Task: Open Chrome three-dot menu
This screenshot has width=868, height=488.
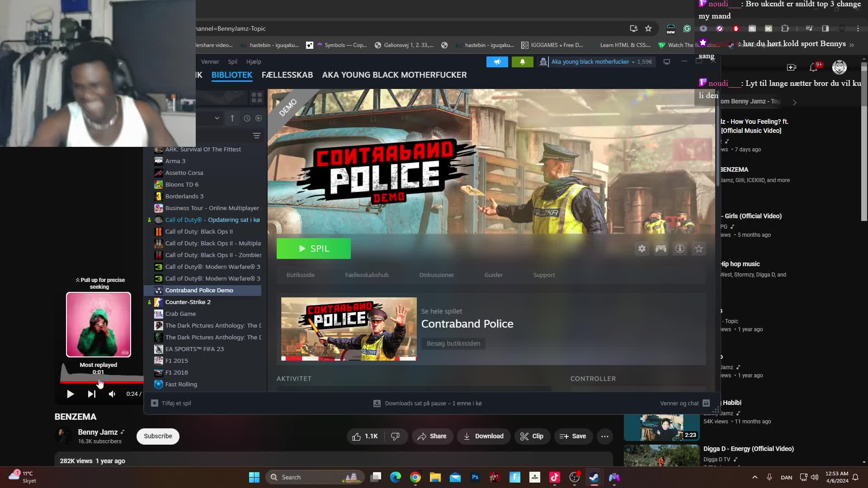Action: (x=858, y=28)
